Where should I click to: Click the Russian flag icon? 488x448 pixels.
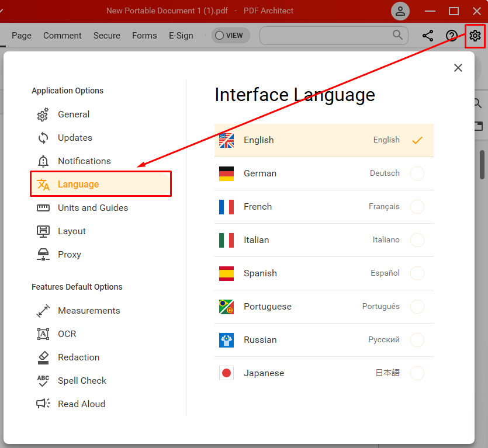coord(226,340)
